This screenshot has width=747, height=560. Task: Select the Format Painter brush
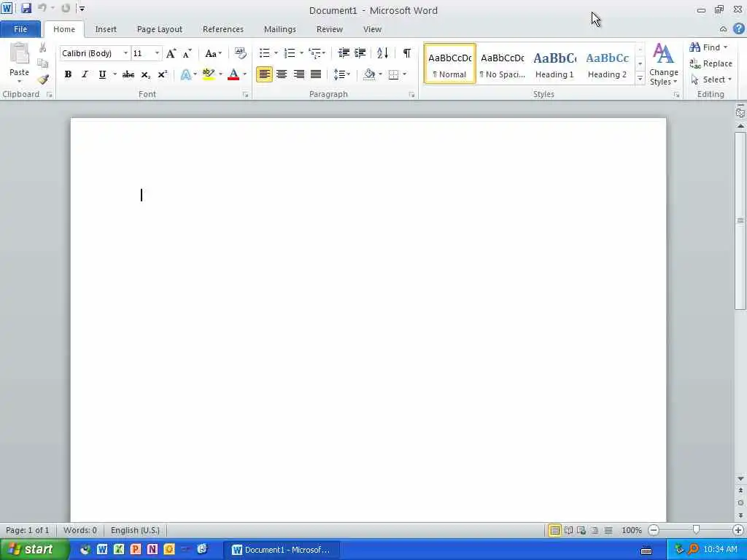tap(43, 79)
